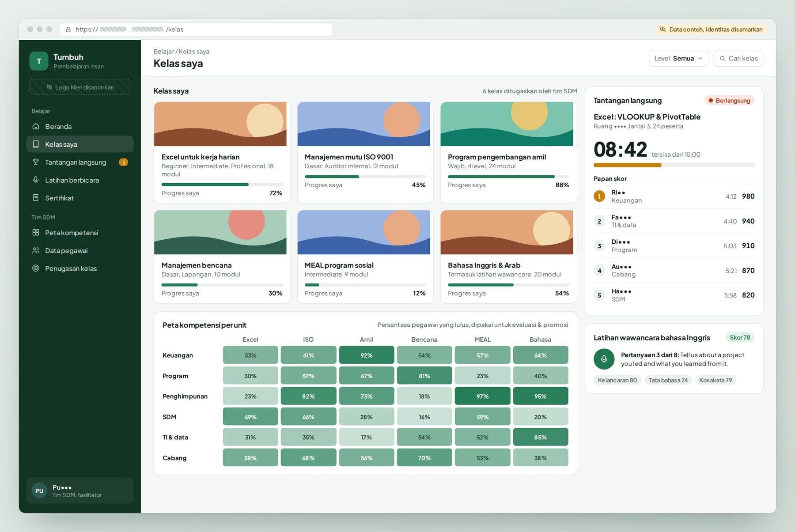Click the MEAL program sosial title

[339, 265]
